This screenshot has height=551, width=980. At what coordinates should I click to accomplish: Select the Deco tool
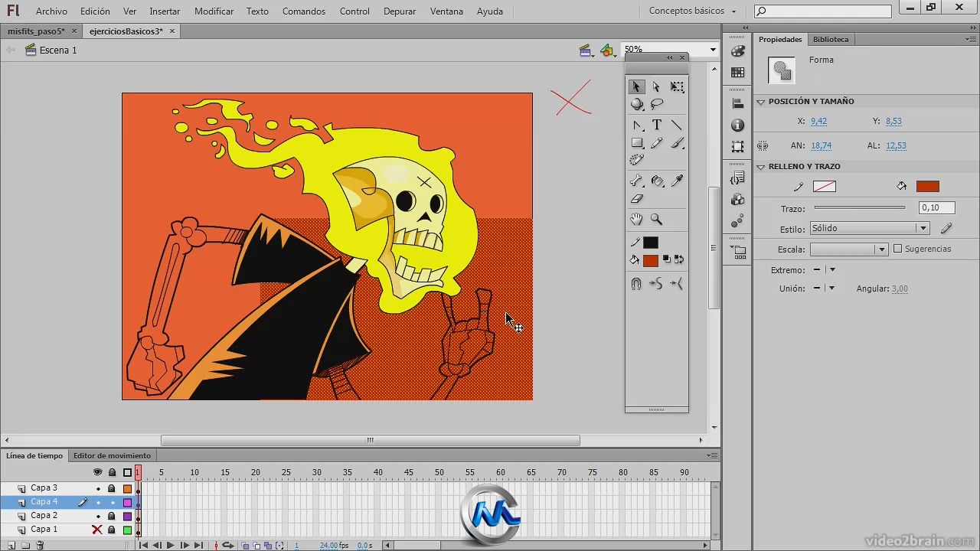(x=636, y=160)
